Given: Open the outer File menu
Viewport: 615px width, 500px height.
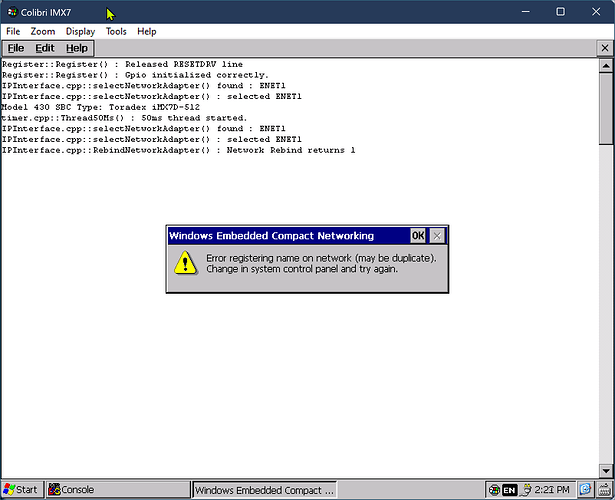Looking at the screenshot, I should pos(13,31).
